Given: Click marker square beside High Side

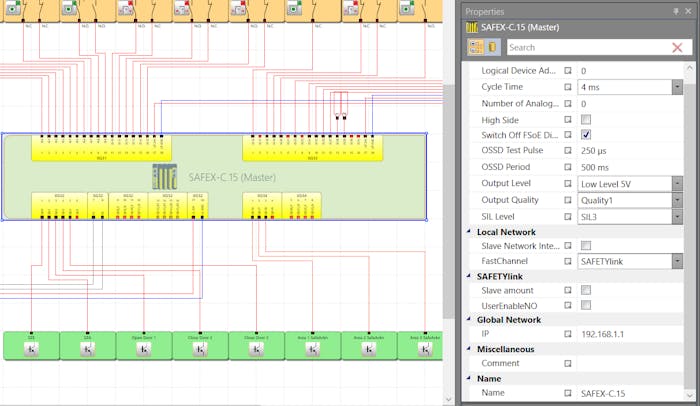Looking at the screenshot, I should click(x=567, y=120).
